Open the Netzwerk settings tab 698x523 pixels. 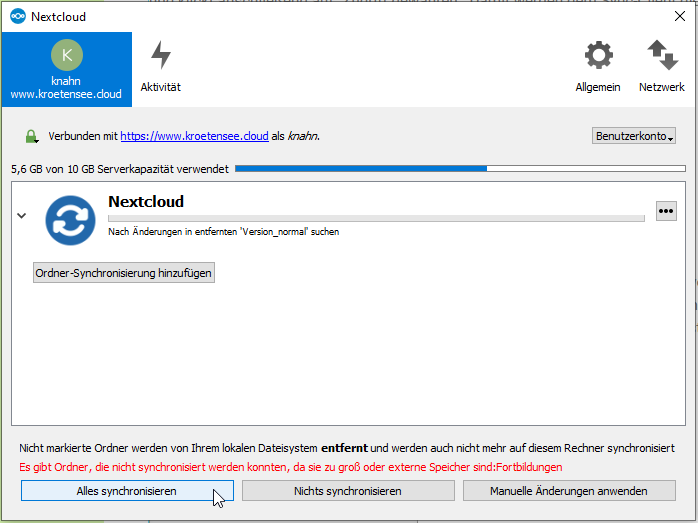coord(662,69)
